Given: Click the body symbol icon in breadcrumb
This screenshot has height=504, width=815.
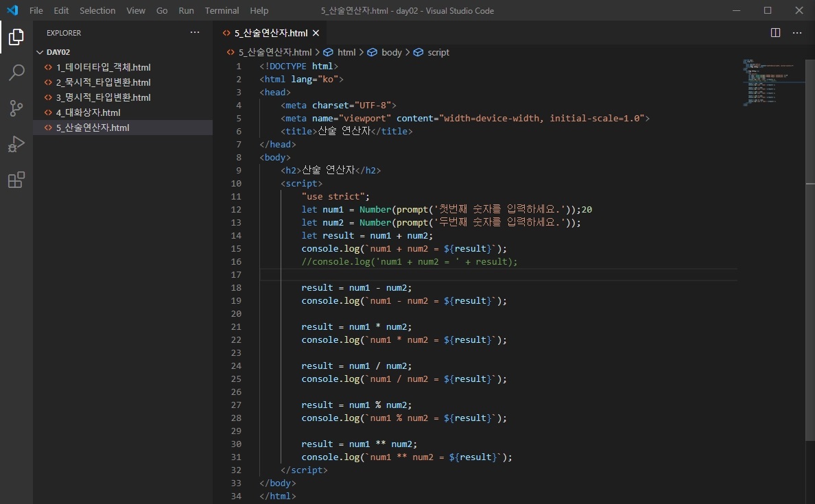Looking at the screenshot, I should pyautogui.click(x=372, y=53).
